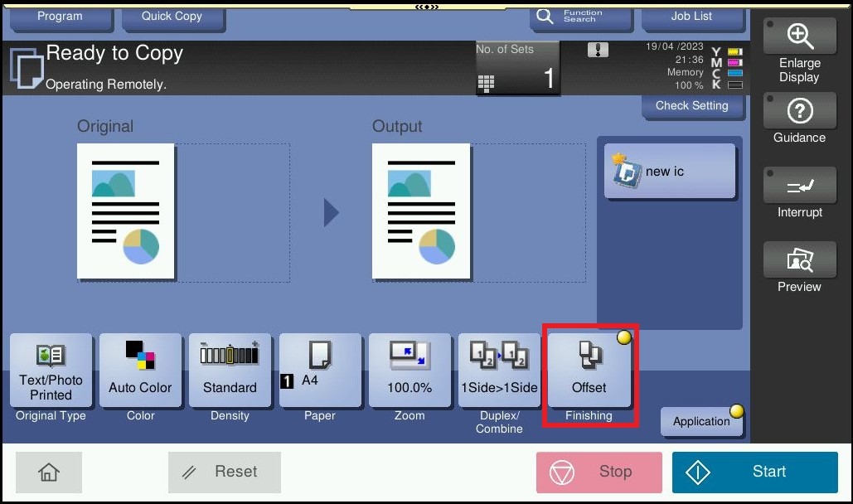Open the Job List
This screenshot has width=853, height=504.
tap(691, 17)
